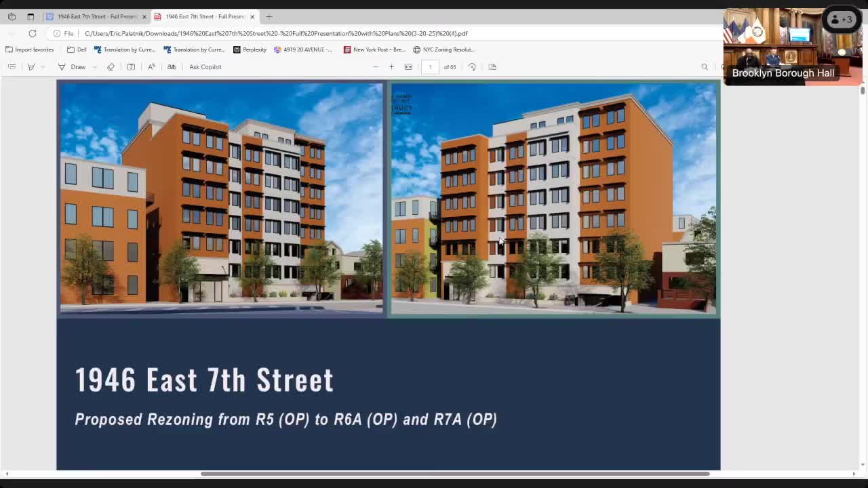This screenshot has width=868, height=488.
Task: Click the horizontal scrollbar left arrow
Action: pyautogui.click(x=6, y=474)
